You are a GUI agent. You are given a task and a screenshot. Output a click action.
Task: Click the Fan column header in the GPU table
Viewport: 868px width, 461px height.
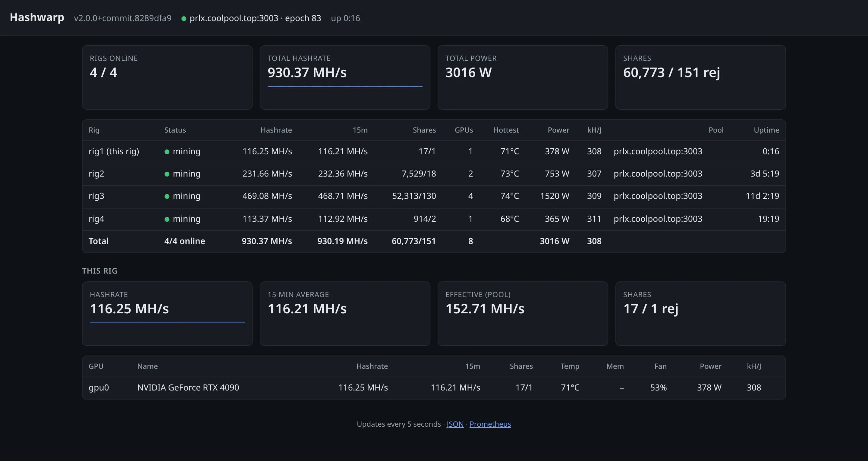tap(660, 366)
